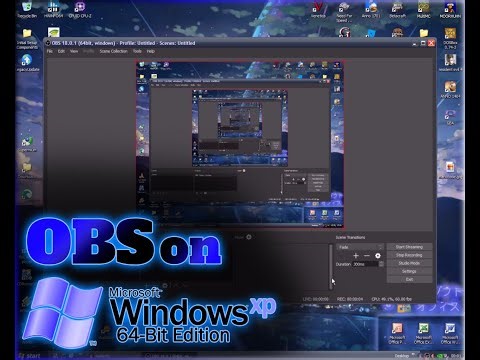Open Microsoft Office Word shortcut

click(x=450, y=333)
